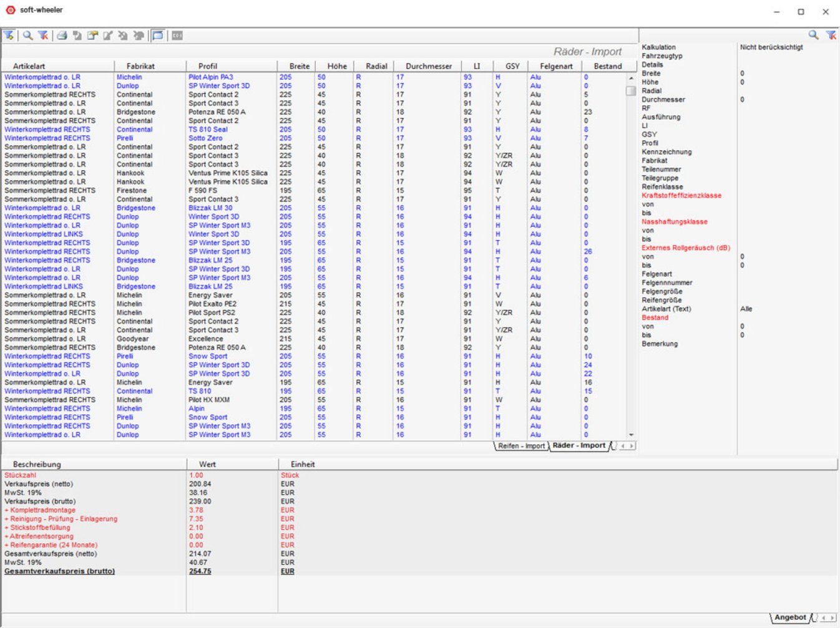Screen dimensions: 840x628
Task: Sort by the Artikelart column header
Action: coord(57,66)
